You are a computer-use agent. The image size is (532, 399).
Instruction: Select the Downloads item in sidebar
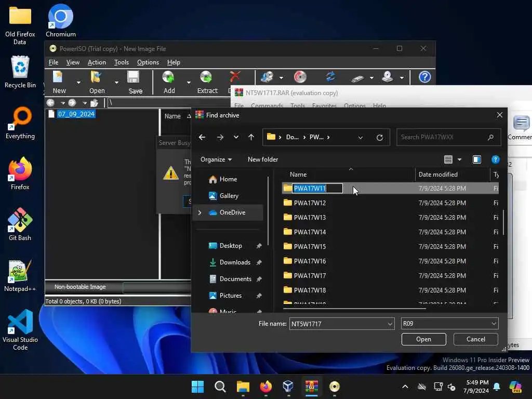point(235,262)
